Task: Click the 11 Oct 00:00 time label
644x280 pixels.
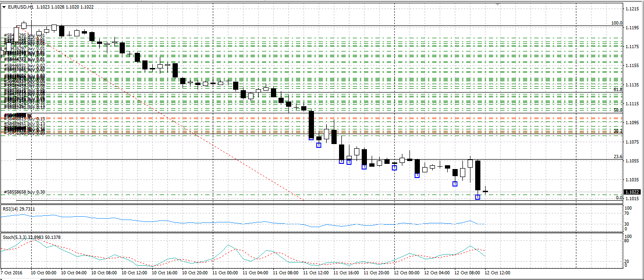Action: [225, 272]
